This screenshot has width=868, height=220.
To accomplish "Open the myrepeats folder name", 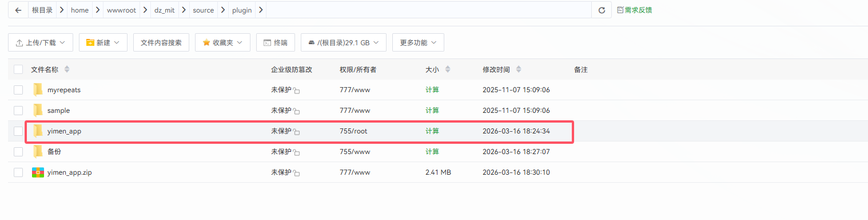I will 64,90.
